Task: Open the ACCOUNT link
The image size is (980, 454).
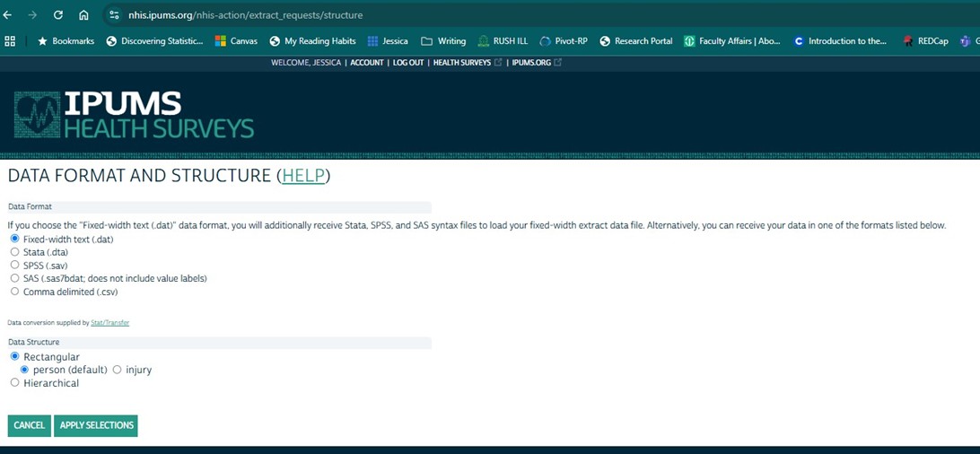Action: [x=367, y=63]
